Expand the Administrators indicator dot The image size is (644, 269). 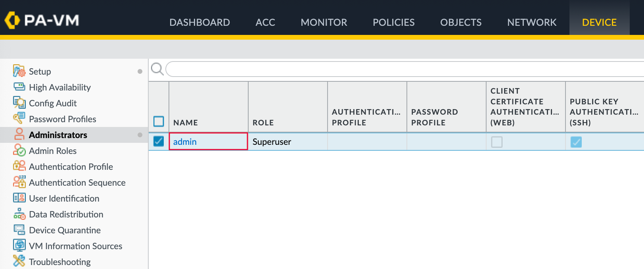click(x=140, y=135)
